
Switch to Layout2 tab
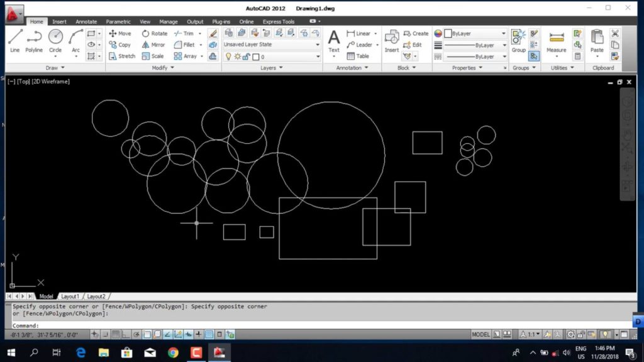(96, 297)
